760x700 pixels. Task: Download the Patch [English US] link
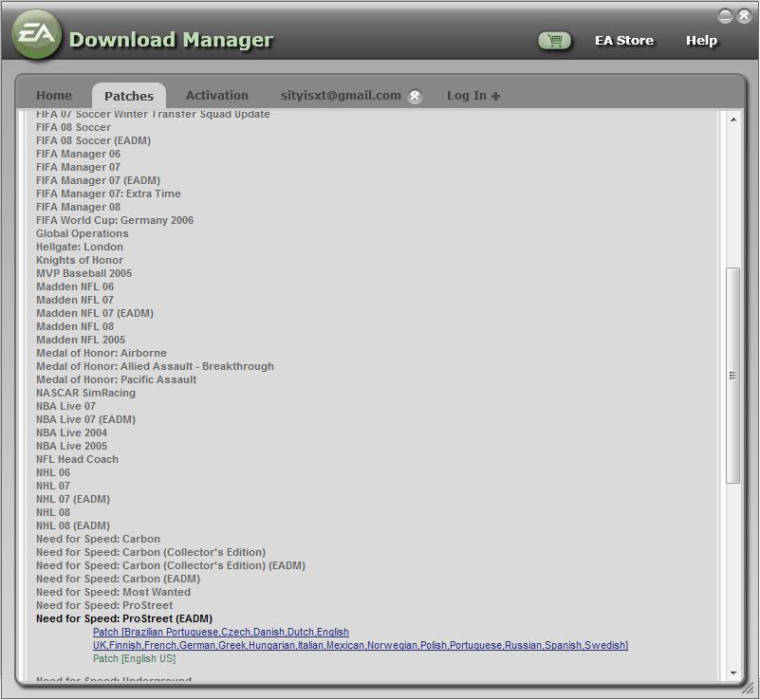coord(134,658)
